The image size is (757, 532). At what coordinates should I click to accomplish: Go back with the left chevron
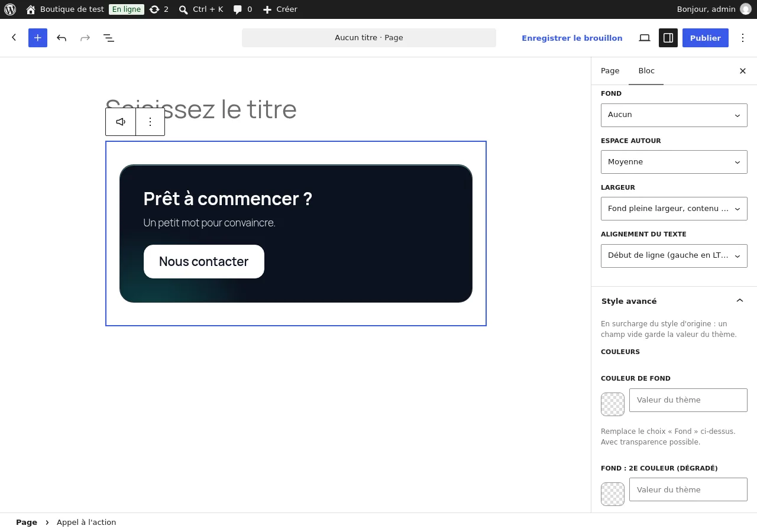(14, 38)
